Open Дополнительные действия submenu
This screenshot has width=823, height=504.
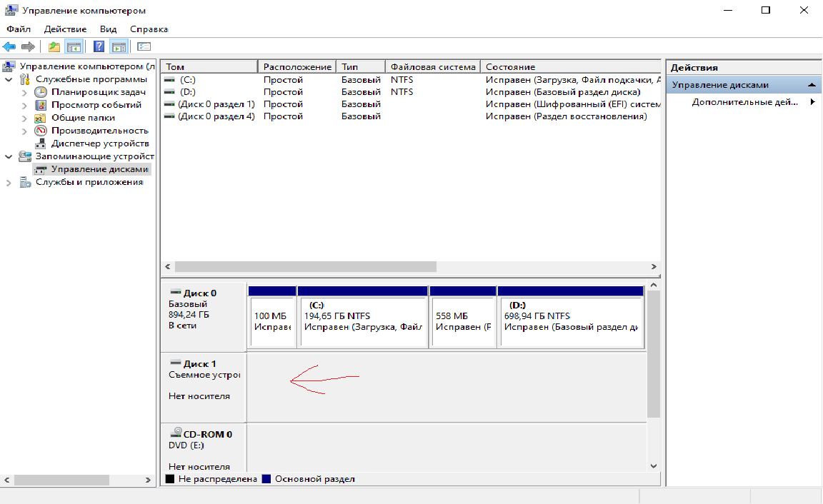coord(744,102)
